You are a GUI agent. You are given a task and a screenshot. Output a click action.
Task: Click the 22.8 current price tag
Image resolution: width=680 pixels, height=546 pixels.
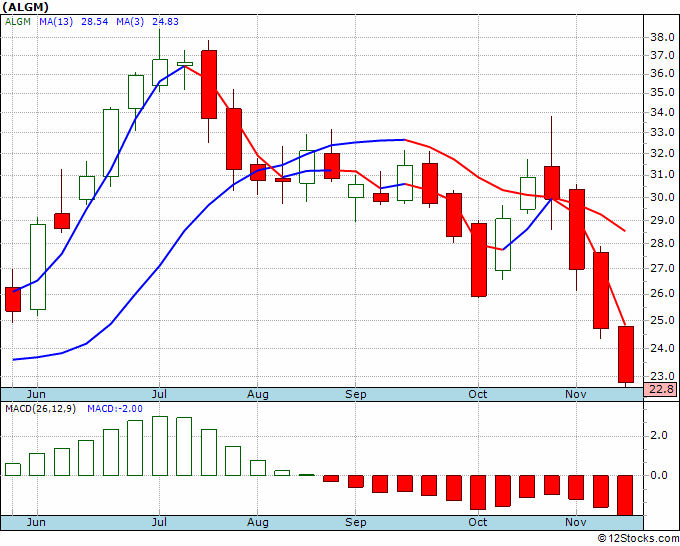coord(661,389)
